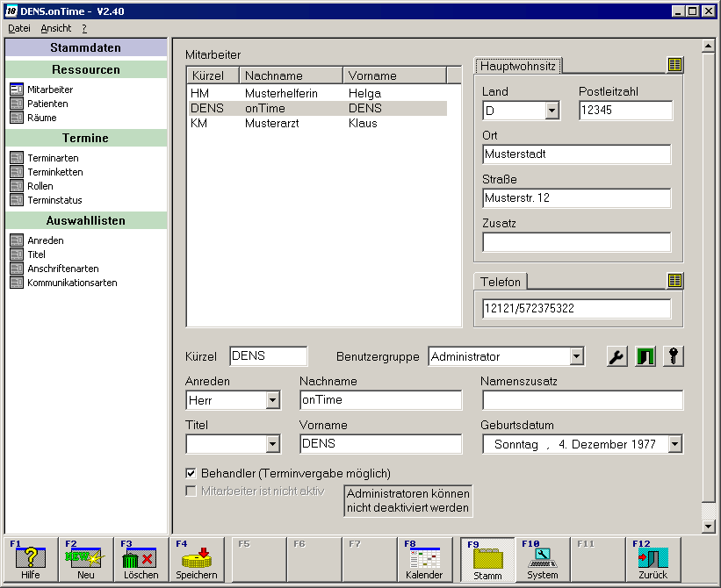Click the empty Namenszusatz field
Screen dimensions: 721x588
582,400
